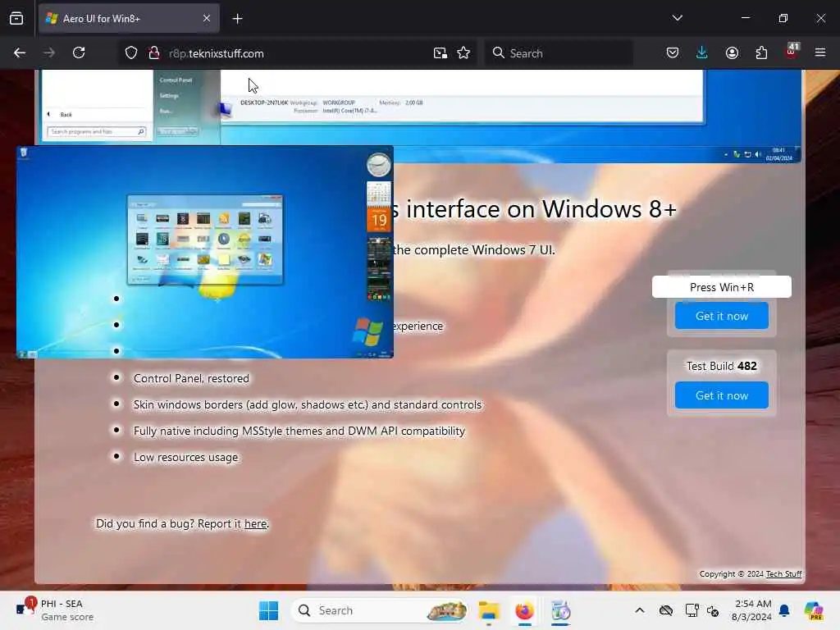This screenshot has width=840, height=630.
Task: Save page to Pocket
Action: point(673,52)
